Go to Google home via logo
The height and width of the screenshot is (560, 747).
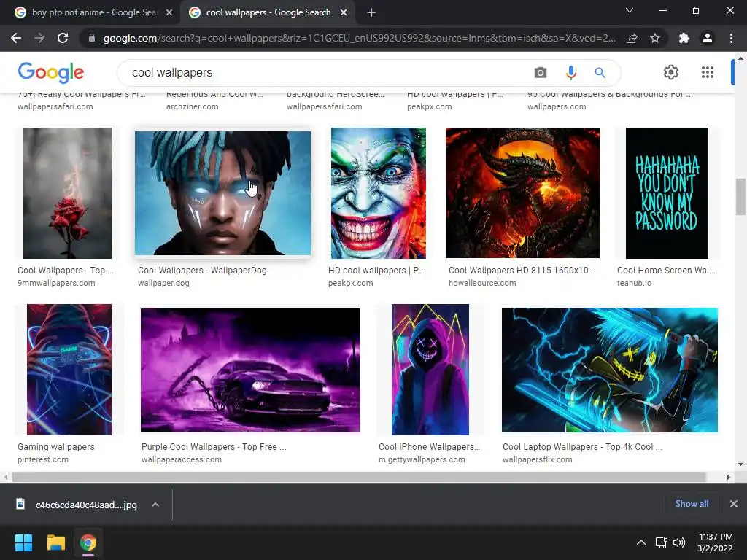pyautogui.click(x=50, y=72)
